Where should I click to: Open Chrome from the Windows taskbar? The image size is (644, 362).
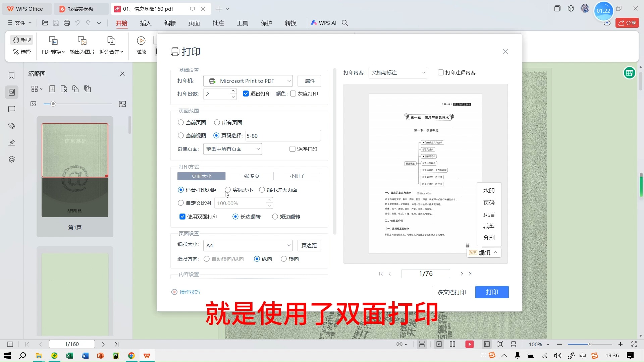(131, 356)
